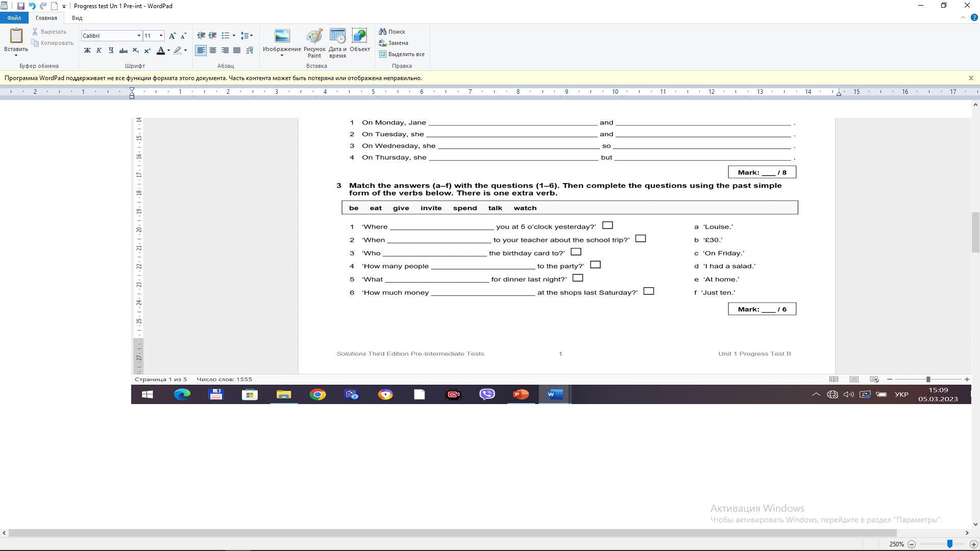980x551 pixels.
Task: Toggle italic formatting (К)
Action: [x=99, y=51]
